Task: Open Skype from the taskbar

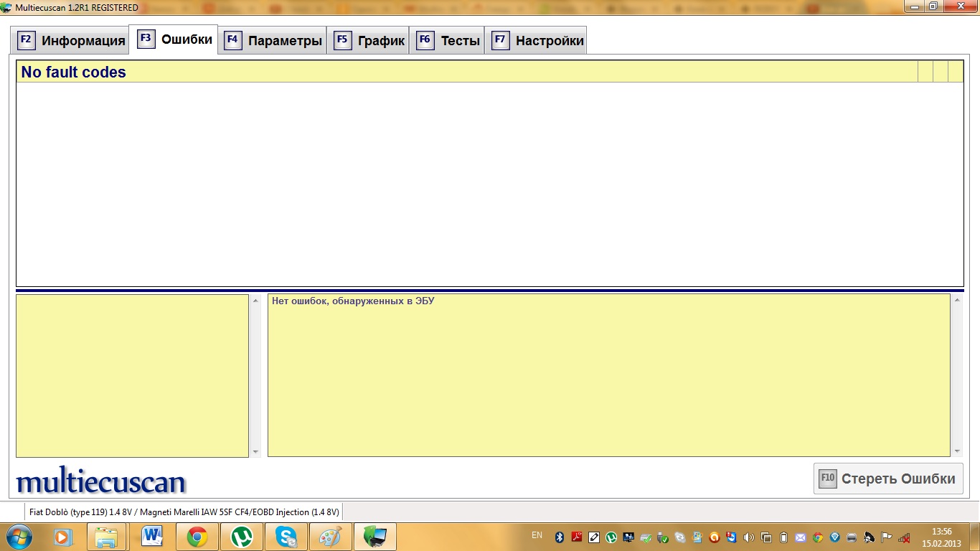Action: 286,537
